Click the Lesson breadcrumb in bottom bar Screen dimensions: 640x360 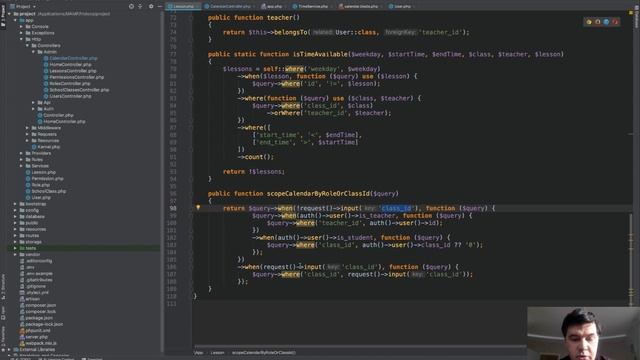tap(218, 353)
